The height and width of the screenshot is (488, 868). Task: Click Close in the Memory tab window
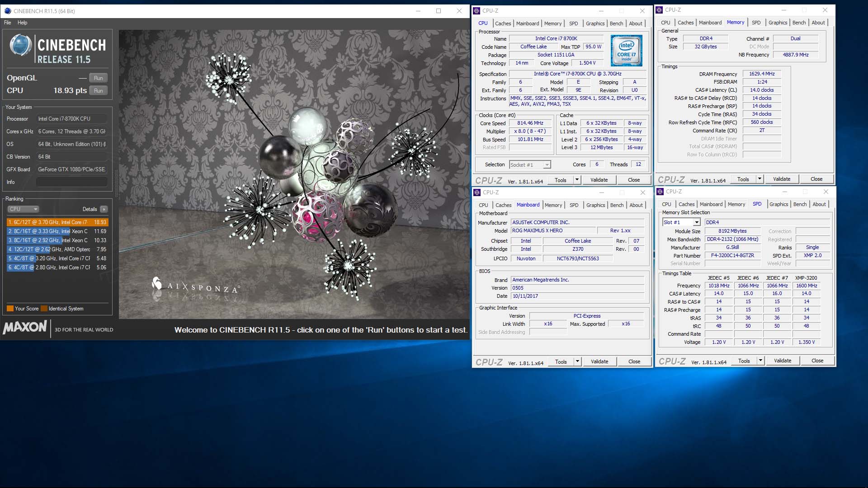(x=816, y=179)
